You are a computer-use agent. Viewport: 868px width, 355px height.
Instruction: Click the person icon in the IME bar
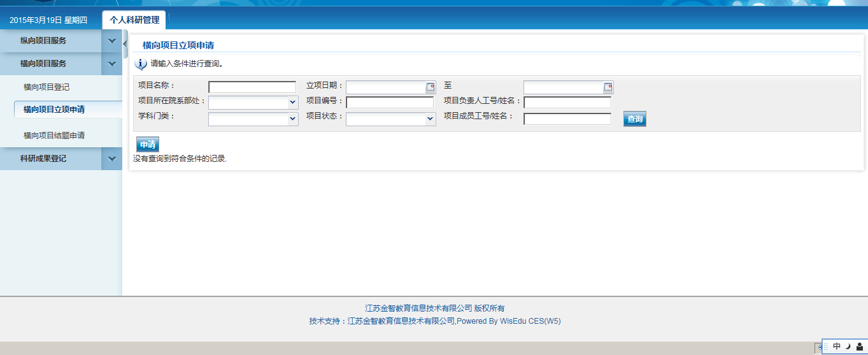click(859, 346)
